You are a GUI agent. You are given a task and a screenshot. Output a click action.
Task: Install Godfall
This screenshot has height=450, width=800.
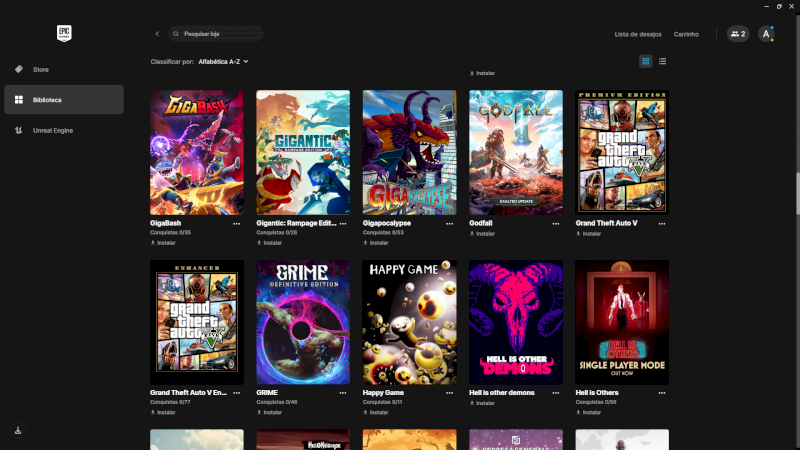(482, 234)
